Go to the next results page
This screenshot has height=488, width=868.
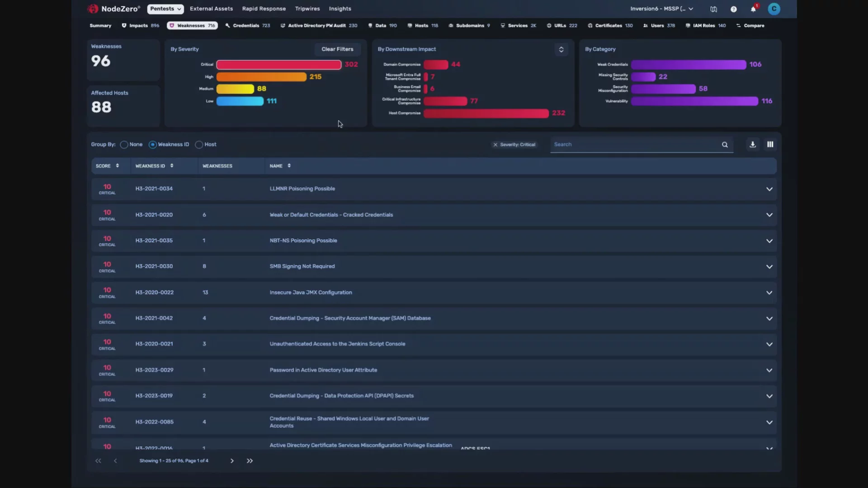[x=232, y=461]
